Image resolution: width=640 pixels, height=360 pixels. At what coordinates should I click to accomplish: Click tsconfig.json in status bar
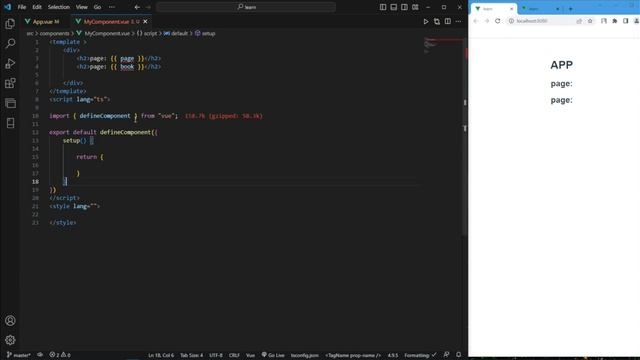click(304, 355)
